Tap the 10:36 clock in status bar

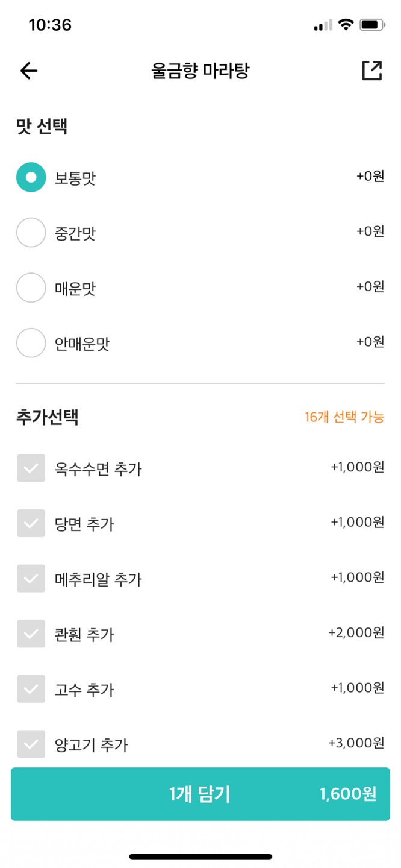click(x=50, y=25)
